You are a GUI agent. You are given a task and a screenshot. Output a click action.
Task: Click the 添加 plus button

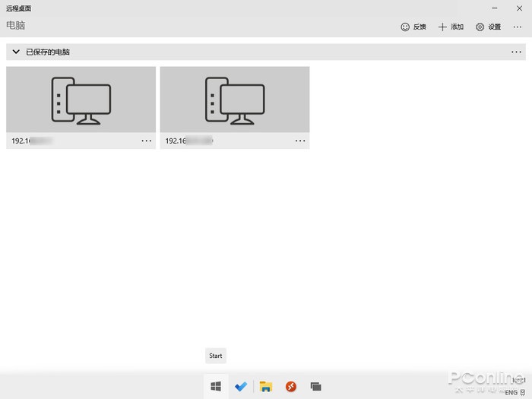(x=451, y=27)
